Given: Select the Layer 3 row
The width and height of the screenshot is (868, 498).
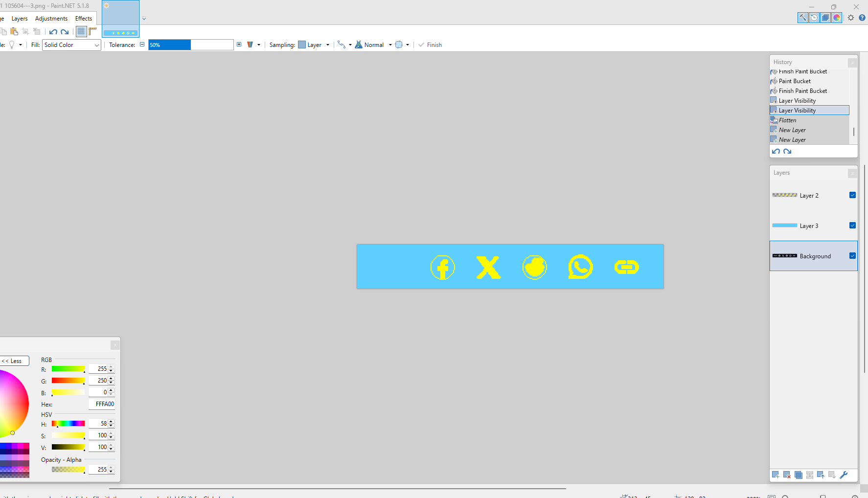Looking at the screenshot, I should 813,226.
